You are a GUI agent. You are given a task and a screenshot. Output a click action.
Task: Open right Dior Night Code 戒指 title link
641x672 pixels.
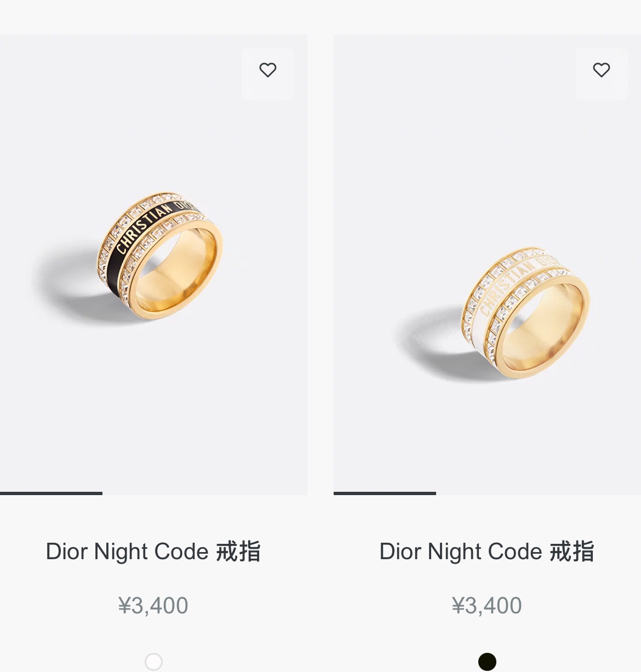(x=487, y=552)
